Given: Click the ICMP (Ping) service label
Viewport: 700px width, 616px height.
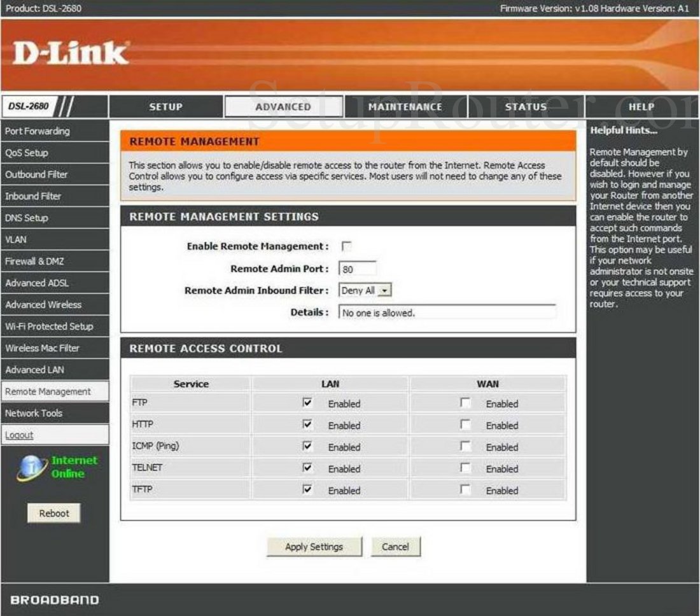Looking at the screenshot, I should [155, 446].
